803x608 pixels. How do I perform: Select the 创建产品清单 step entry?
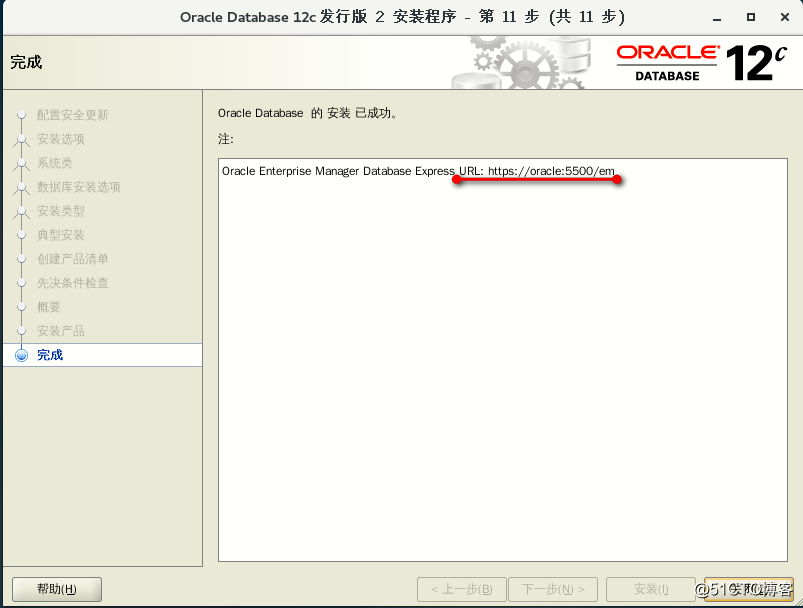pyautogui.click(x=22, y=259)
